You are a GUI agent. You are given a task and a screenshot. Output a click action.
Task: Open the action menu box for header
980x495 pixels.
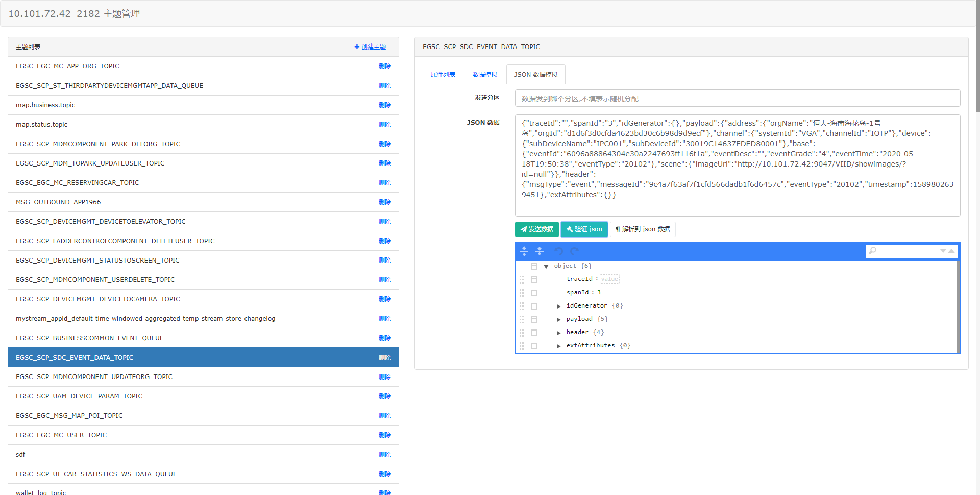[534, 333]
